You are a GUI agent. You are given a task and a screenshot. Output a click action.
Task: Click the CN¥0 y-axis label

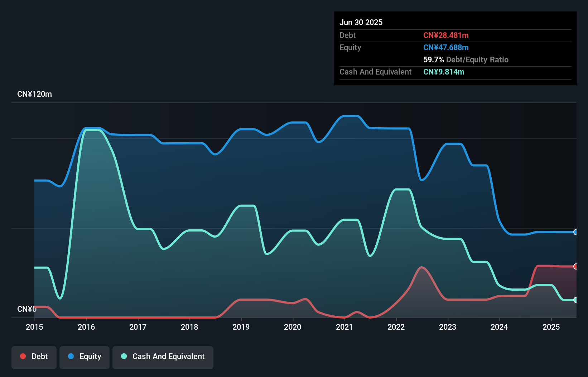click(27, 309)
